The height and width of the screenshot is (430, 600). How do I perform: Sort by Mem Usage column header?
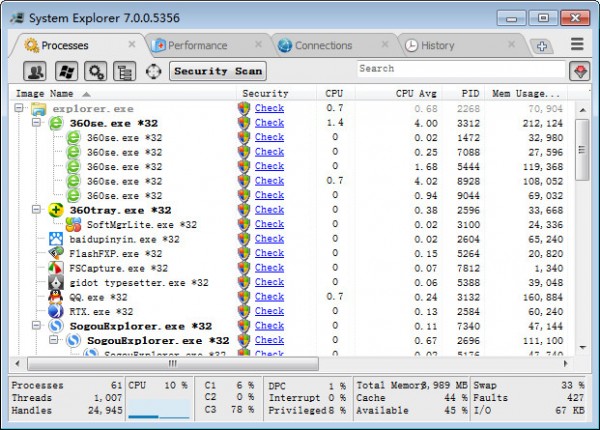(x=526, y=93)
